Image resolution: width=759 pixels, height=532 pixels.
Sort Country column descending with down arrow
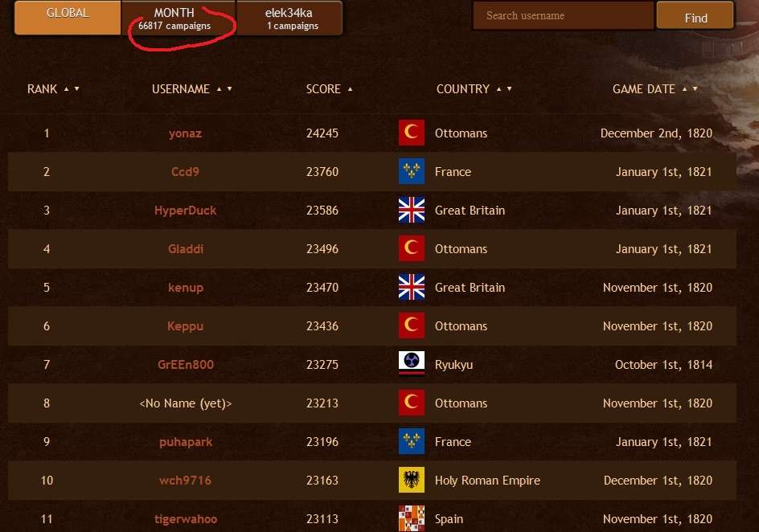coord(509,89)
